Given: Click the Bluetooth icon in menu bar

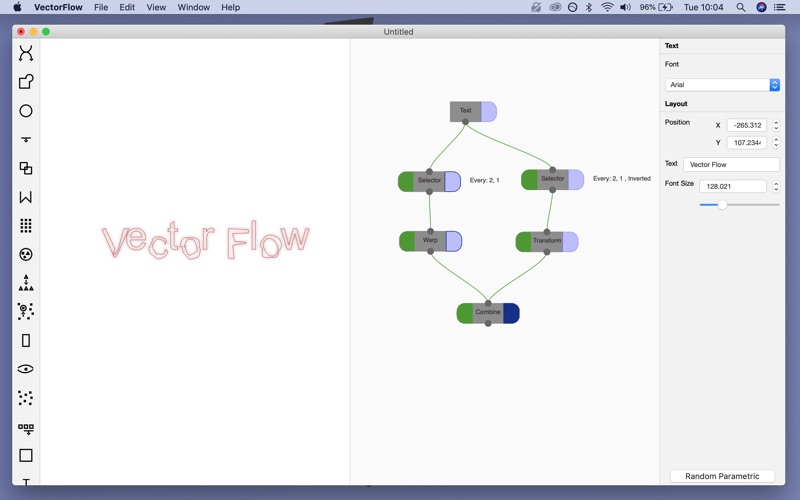Looking at the screenshot, I should pos(589,7).
